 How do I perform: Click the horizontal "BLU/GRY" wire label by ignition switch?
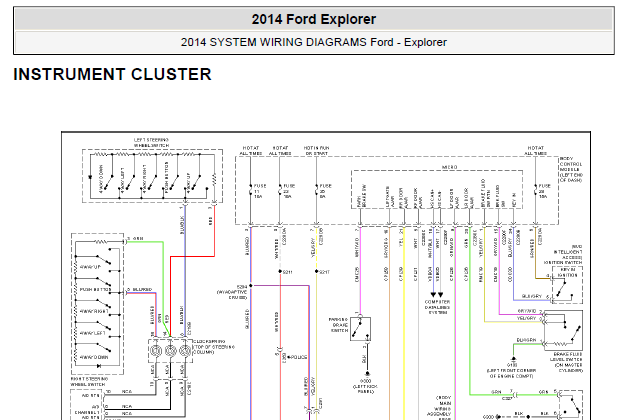(531, 296)
